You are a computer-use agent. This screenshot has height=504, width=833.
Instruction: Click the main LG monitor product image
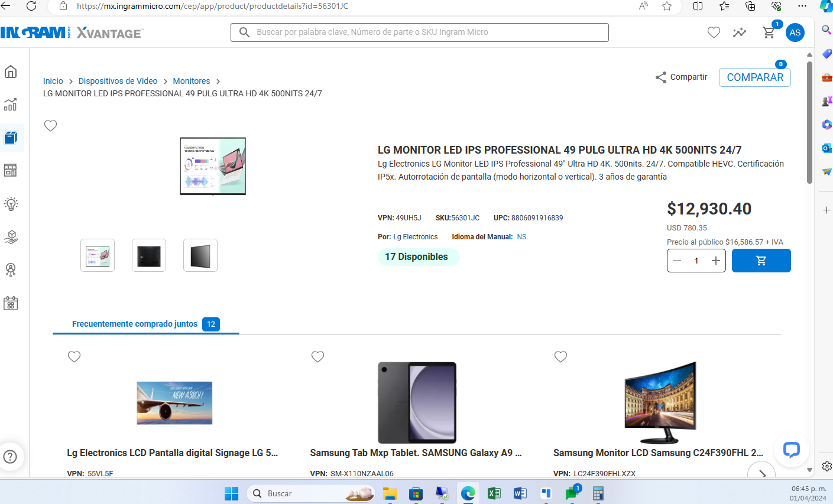point(213,167)
